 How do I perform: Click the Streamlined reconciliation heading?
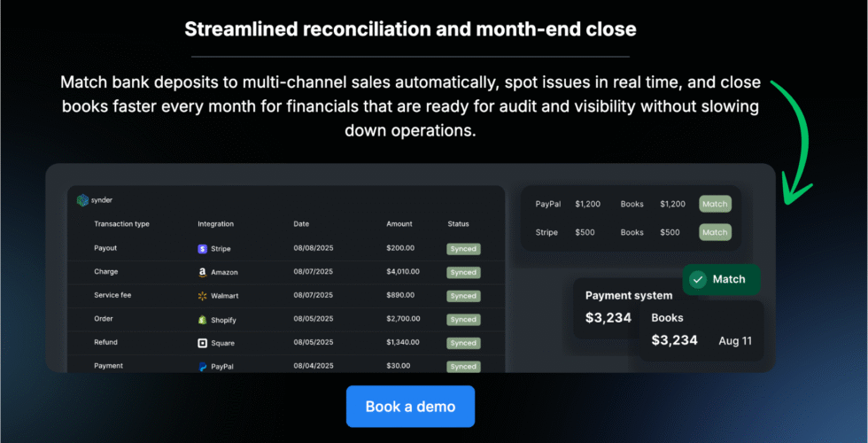point(410,29)
